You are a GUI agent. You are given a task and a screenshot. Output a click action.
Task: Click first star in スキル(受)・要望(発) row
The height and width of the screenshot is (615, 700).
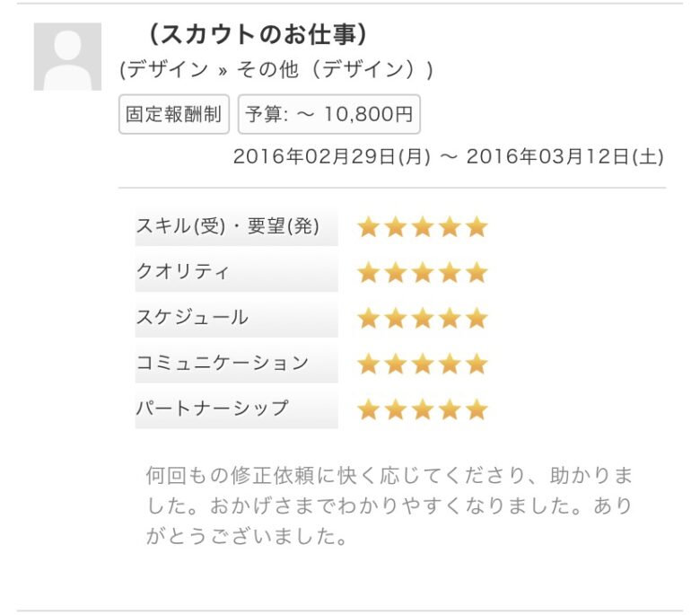coord(368,227)
